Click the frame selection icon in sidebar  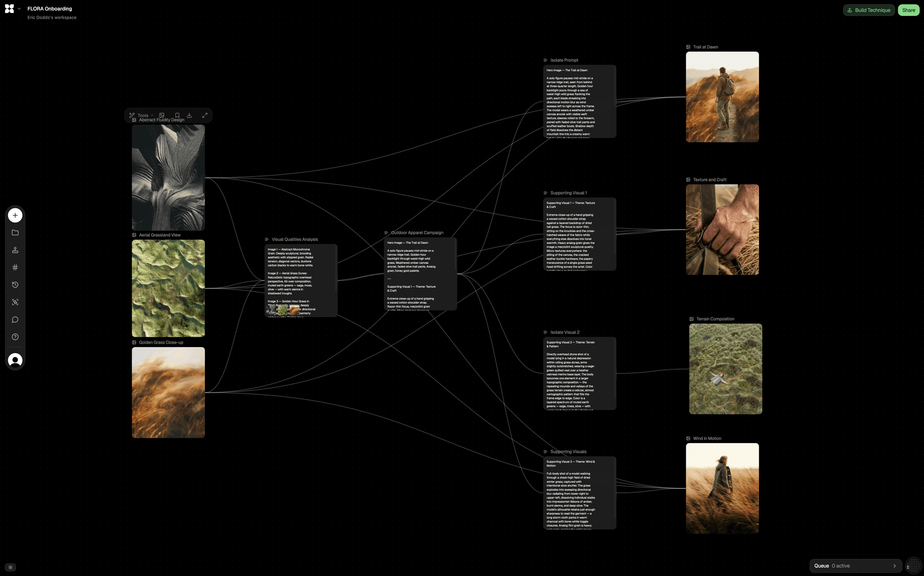(x=15, y=302)
